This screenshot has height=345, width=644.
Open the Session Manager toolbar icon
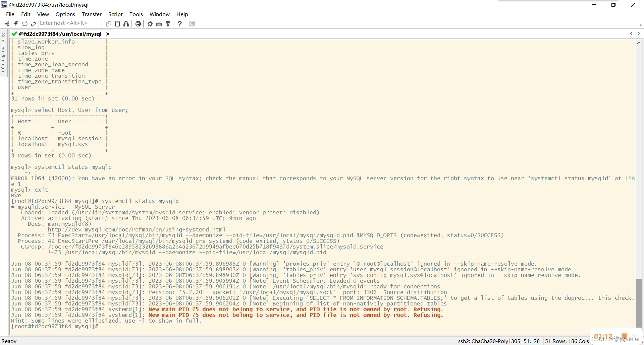coord(7,24)
